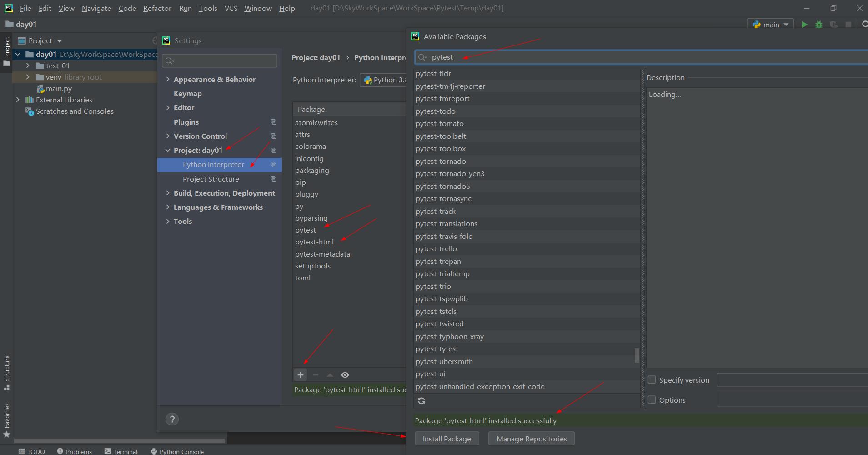Expand the venv library root folder
Viewport: 868px width, 455px height.
pyautogui.click(x=28, y=77)
